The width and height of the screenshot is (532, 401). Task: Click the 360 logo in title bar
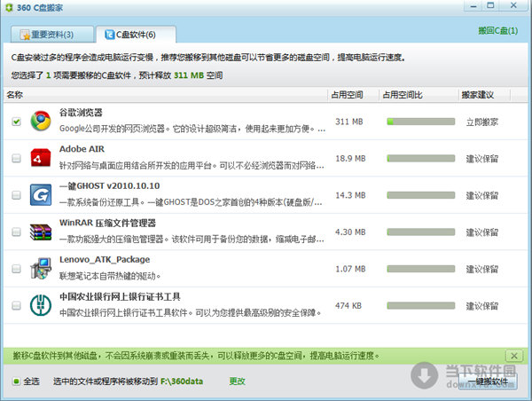[x=9, y=7]
